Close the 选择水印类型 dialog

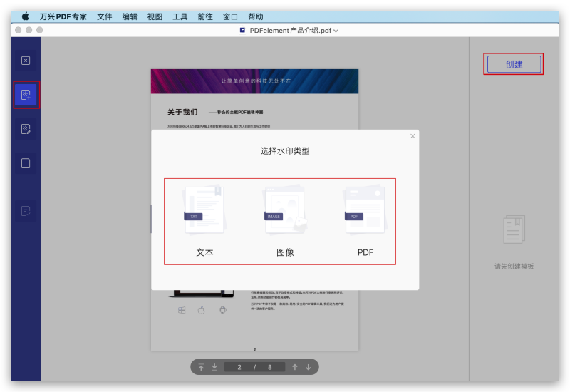pyautogui.click(x=413, y=136)
